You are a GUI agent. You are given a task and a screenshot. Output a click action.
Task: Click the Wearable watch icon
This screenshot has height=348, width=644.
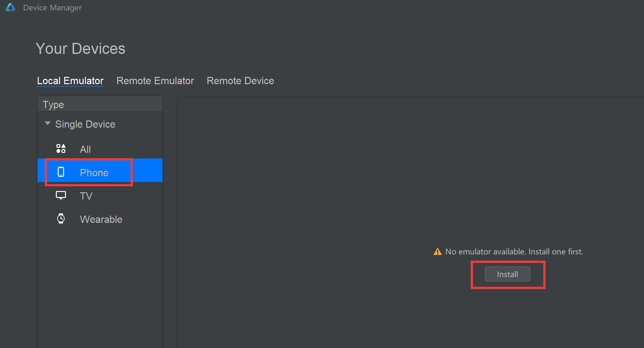point(61,219)
